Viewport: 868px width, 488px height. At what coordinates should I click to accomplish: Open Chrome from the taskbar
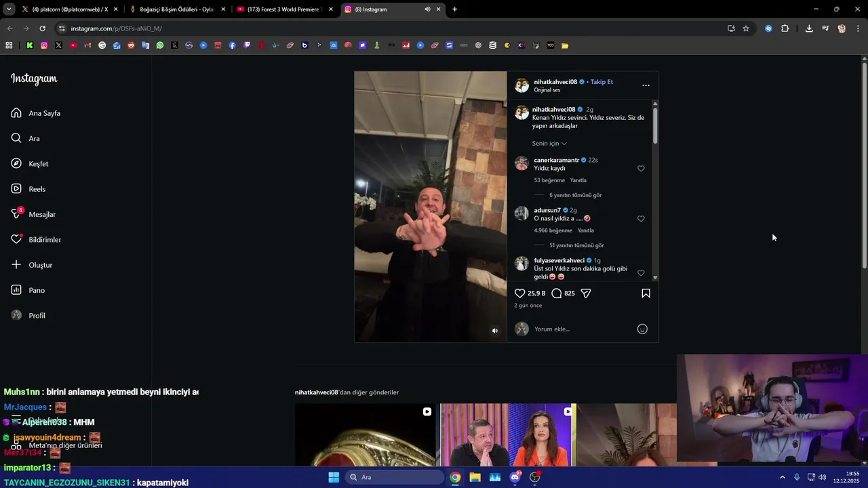455,477
